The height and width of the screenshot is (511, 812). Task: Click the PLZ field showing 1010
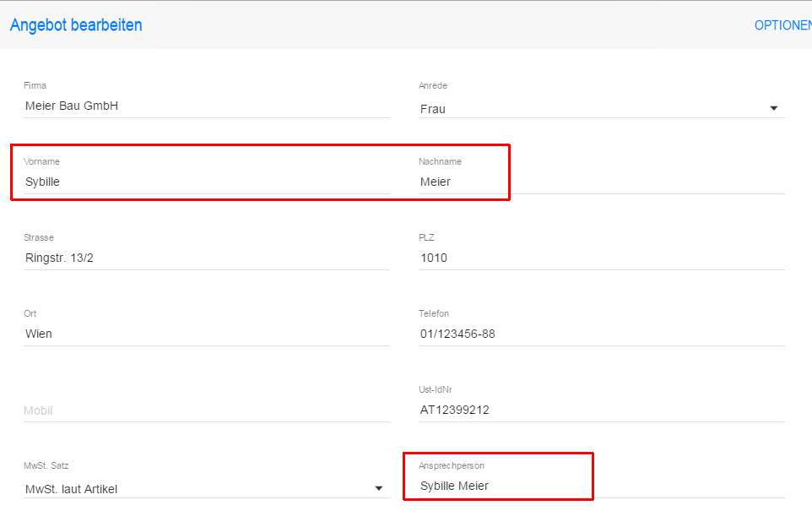click(601, 258)
